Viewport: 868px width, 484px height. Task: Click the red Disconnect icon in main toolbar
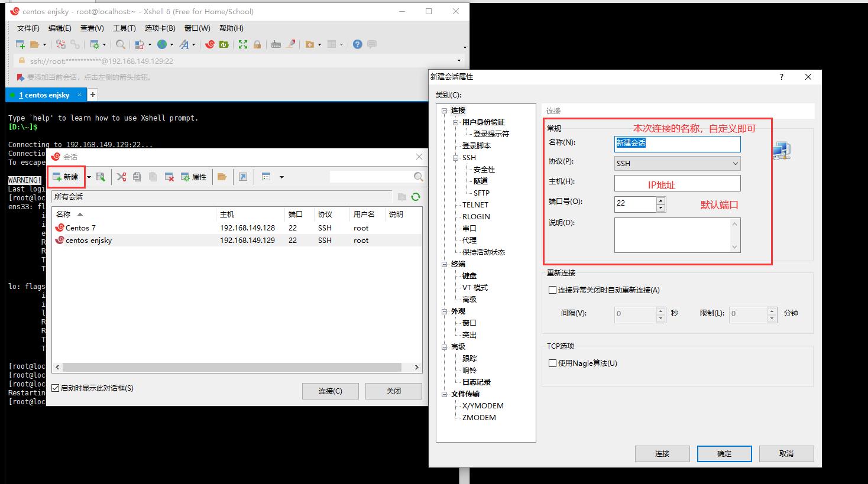click(61, 44)
